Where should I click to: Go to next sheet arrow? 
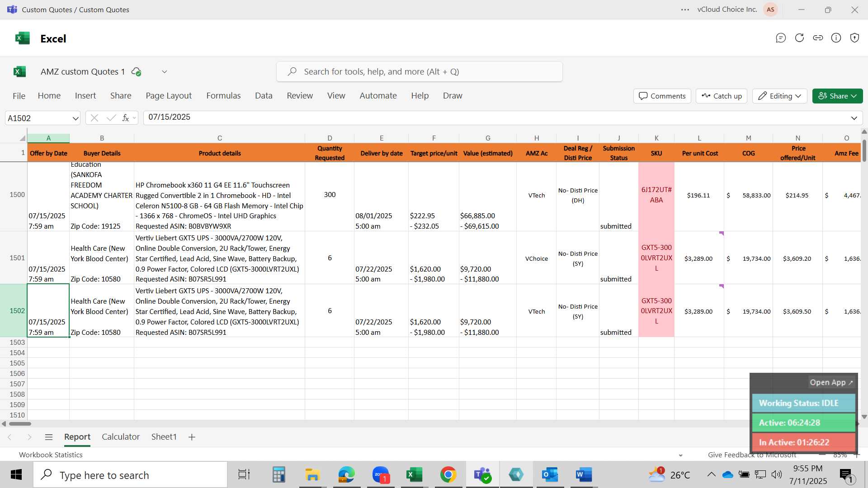coord(29,437)
